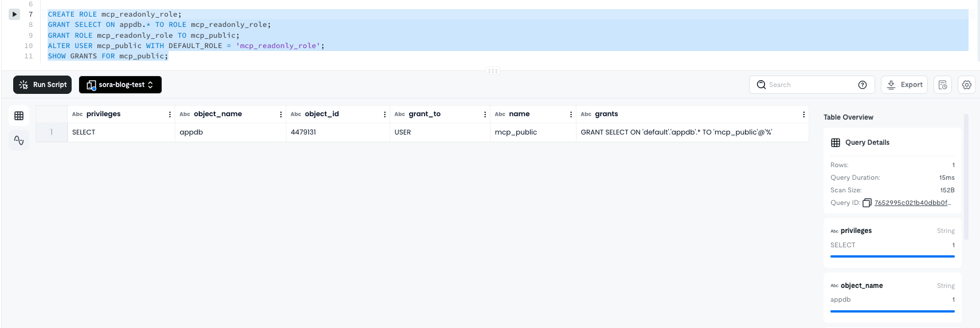Image resolution: width=980 pixels, height=328 pixels.
Task: Select the appdb cell in the results table
Action: pos(230,132)
